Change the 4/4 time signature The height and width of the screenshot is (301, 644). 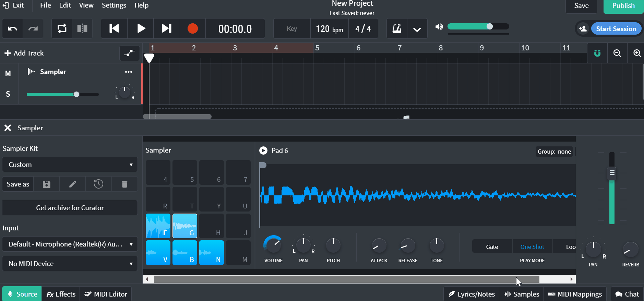click(x=363, y=28)
